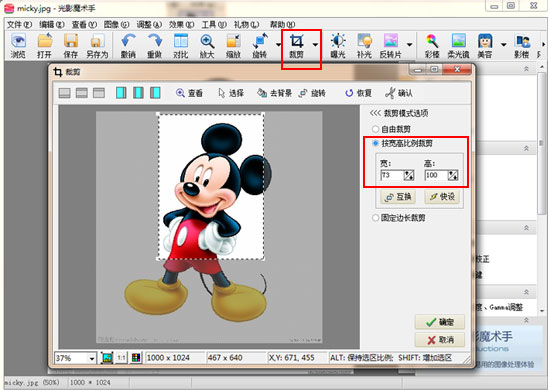
Task: Click 旋转 rotate in crop dialog toolbar
Action: tap(312, 93)
